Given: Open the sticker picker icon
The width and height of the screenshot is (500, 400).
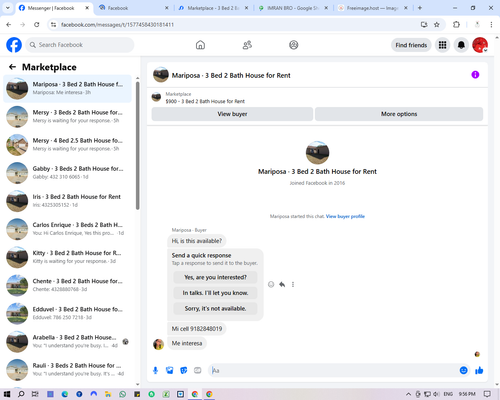Looking at the screenshot, I should [x=184, y=370].
